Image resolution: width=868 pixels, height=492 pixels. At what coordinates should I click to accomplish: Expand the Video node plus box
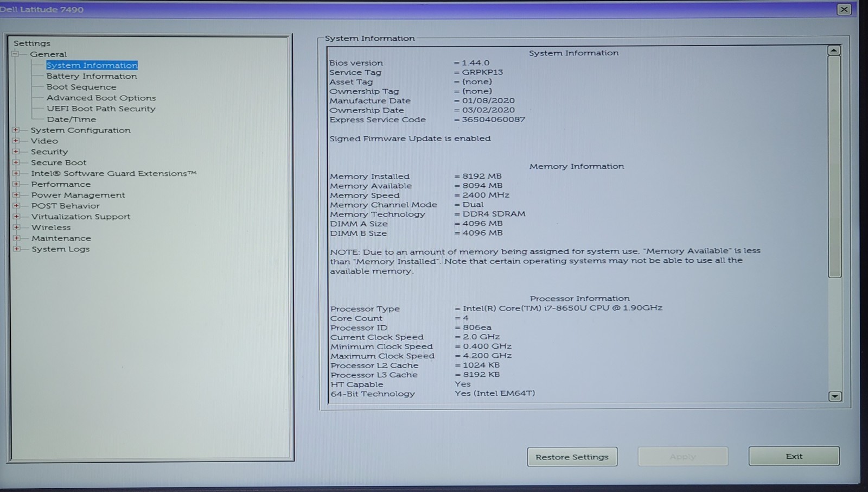click(x=16, y=141)
